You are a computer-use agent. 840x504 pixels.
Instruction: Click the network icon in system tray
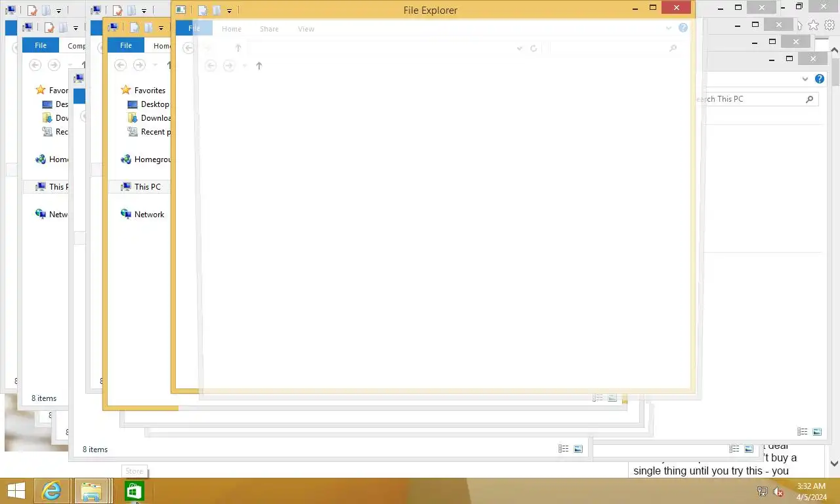click(763, 492)
